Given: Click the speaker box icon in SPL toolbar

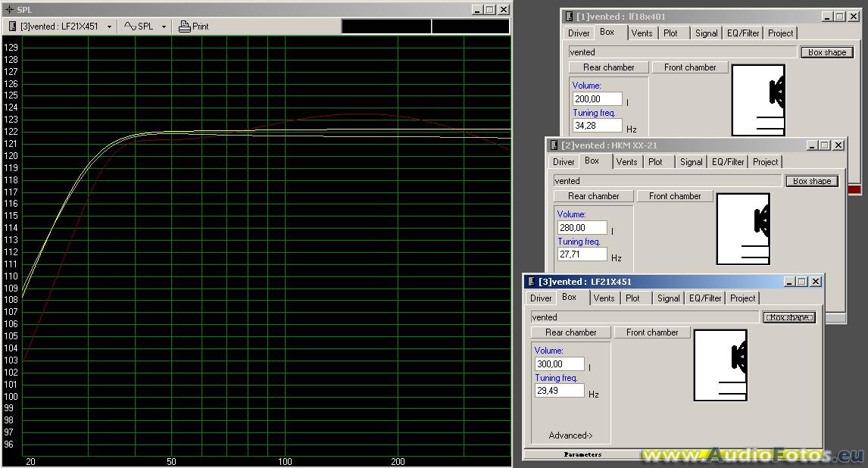Looking at the screenshot, I should coord(12,26).
